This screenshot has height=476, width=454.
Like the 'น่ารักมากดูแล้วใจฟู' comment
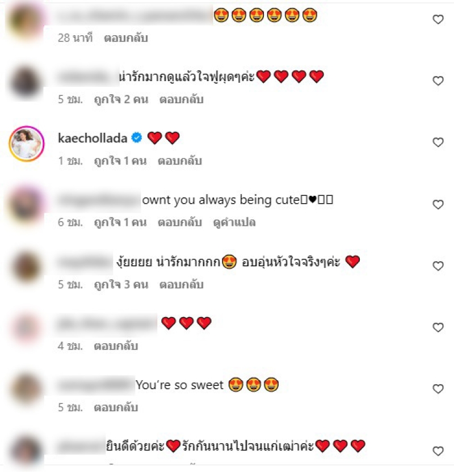click(x=438, y=81)
